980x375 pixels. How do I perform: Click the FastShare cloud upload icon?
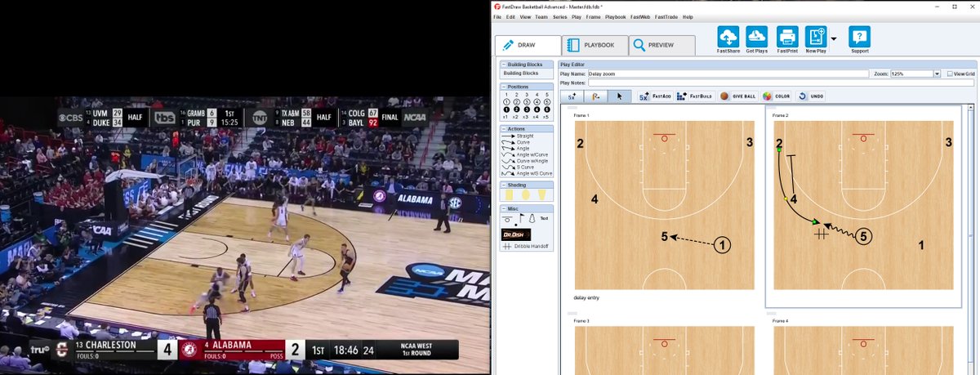click(728, 37)
